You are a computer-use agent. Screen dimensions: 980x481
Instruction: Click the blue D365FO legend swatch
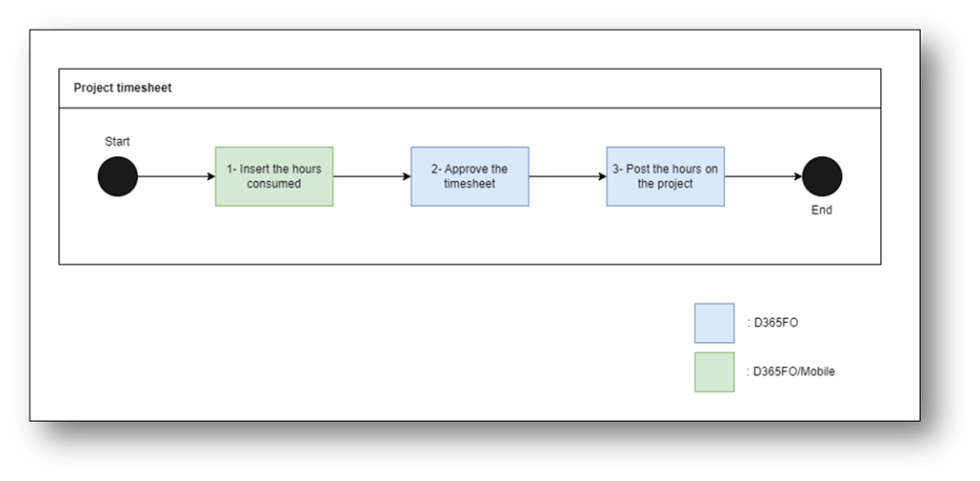point(714,323)
